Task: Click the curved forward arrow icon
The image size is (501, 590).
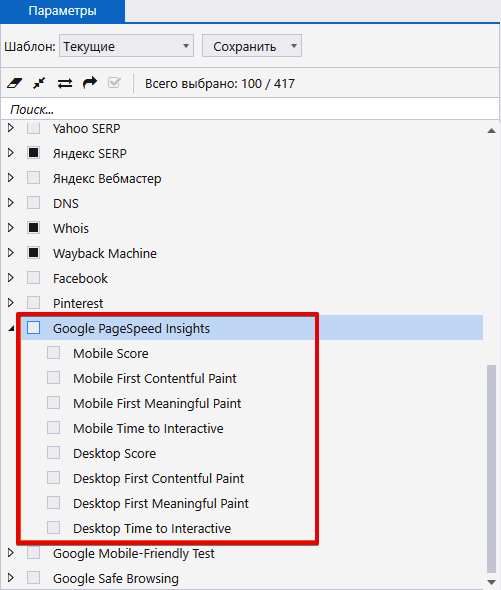Action: click(x=90, y=82)
